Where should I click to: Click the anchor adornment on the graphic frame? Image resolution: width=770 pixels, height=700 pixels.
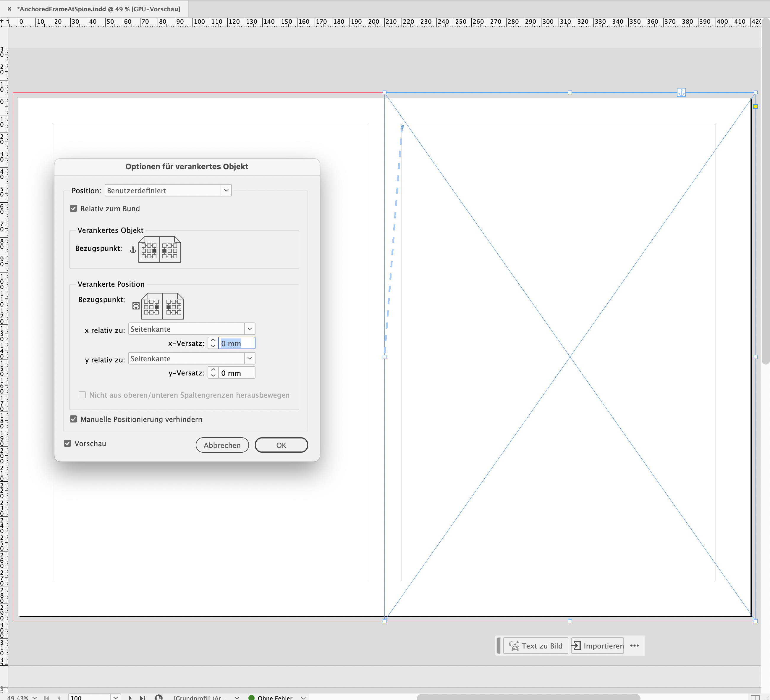point(682,92)
